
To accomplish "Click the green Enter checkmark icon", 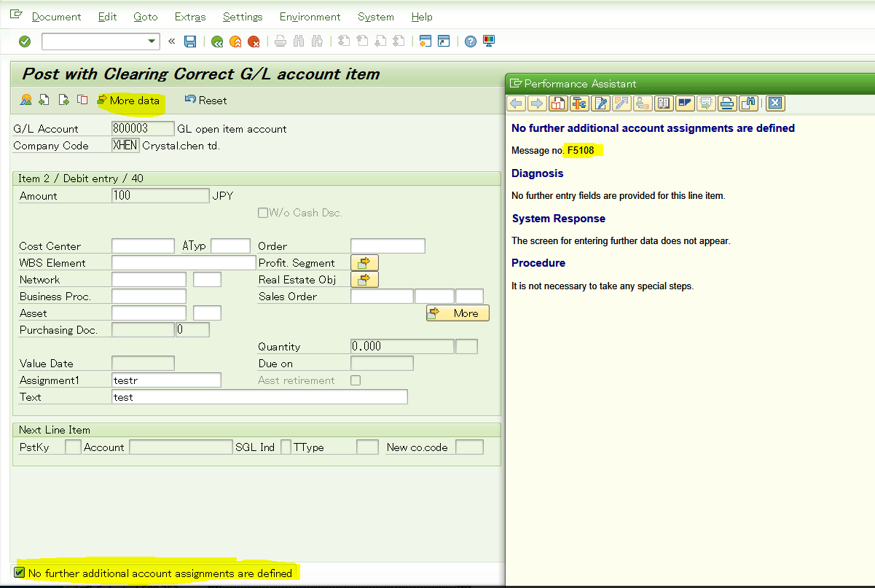I will click(25, 42).
